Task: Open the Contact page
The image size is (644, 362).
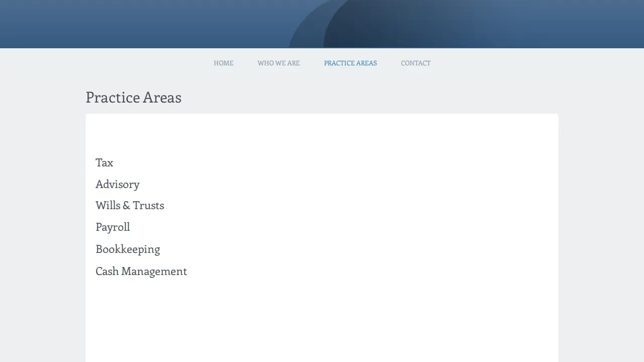Action: point(416,63)
